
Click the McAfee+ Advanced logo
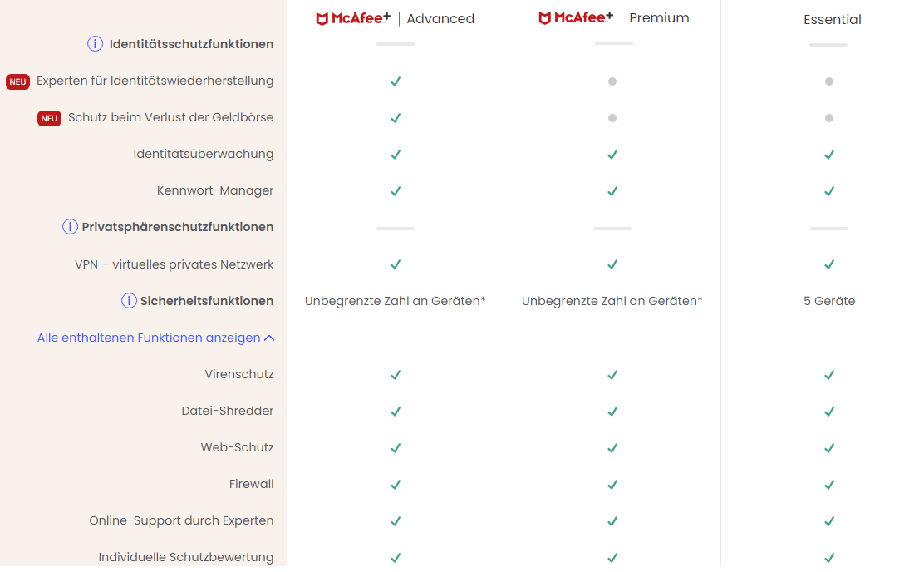click(353, 18)
